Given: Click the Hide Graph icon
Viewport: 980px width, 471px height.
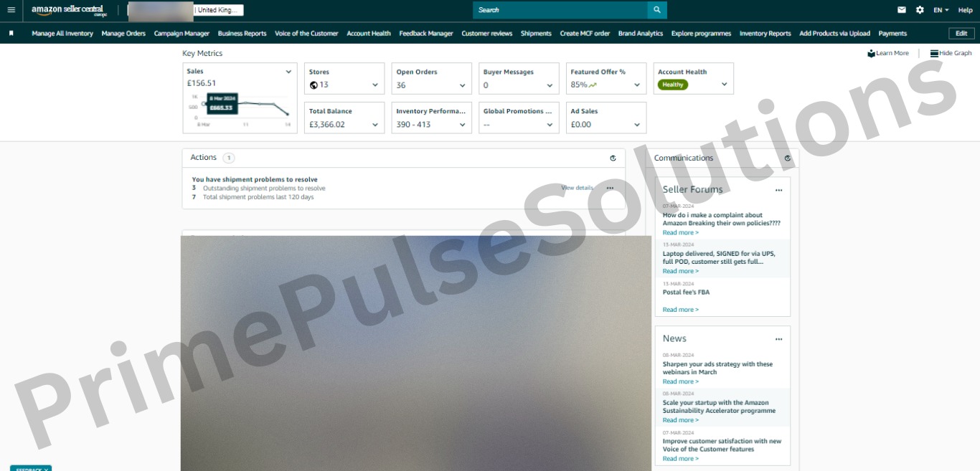Looking at the screenshot, I should (x=934, y=53).
